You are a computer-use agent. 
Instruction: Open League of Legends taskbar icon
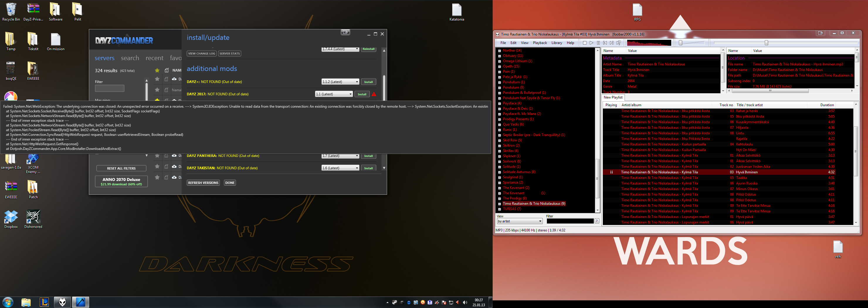pos(44,302)
